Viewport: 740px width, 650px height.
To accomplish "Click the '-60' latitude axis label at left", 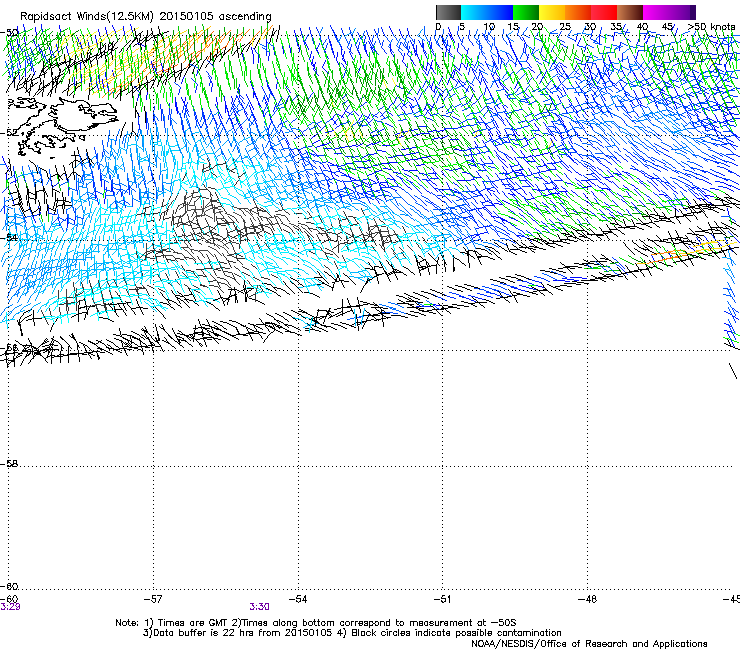I will pos(9,586).
